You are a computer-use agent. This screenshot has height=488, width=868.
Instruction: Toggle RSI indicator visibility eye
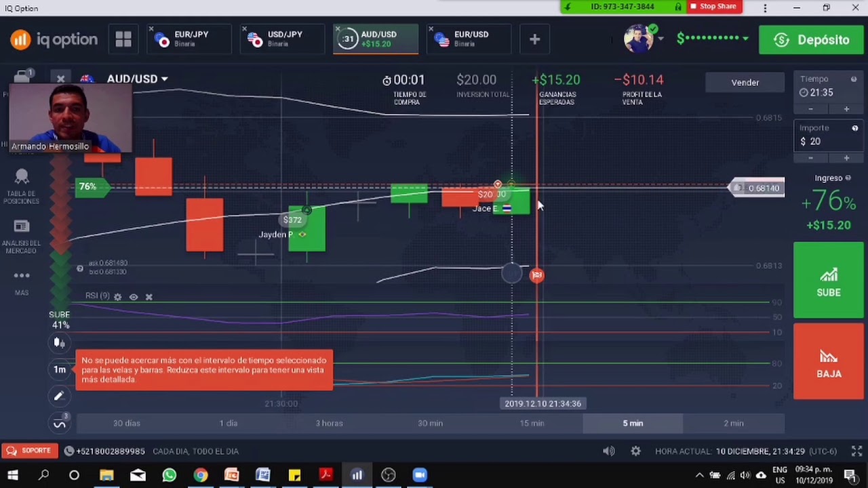click(133, 297)
